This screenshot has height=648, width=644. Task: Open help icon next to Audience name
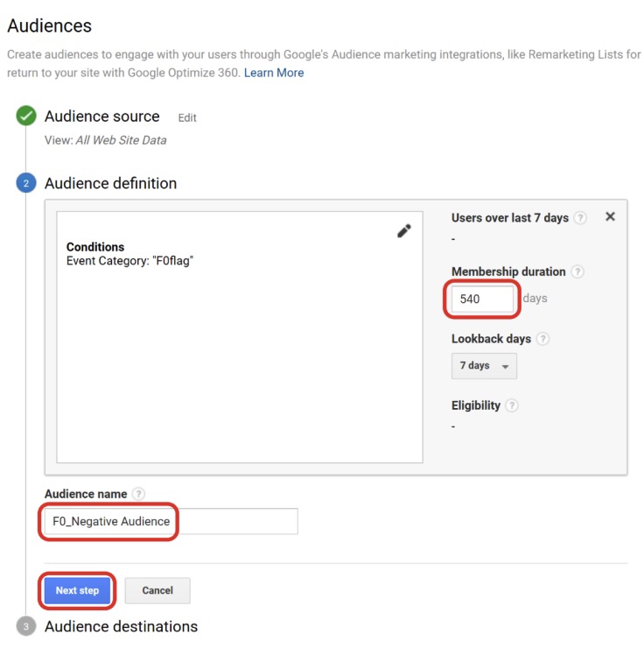(x=138, y=494)
